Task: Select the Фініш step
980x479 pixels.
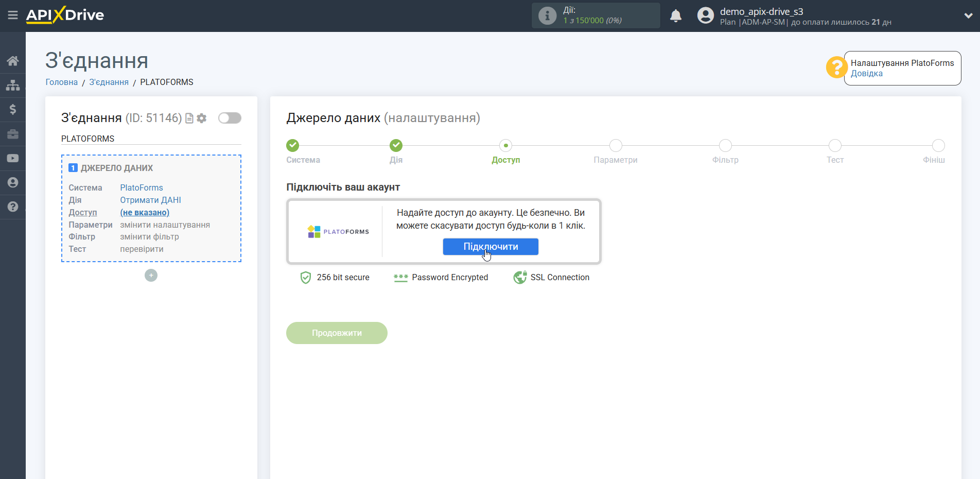Action: (x=938, y=146)
